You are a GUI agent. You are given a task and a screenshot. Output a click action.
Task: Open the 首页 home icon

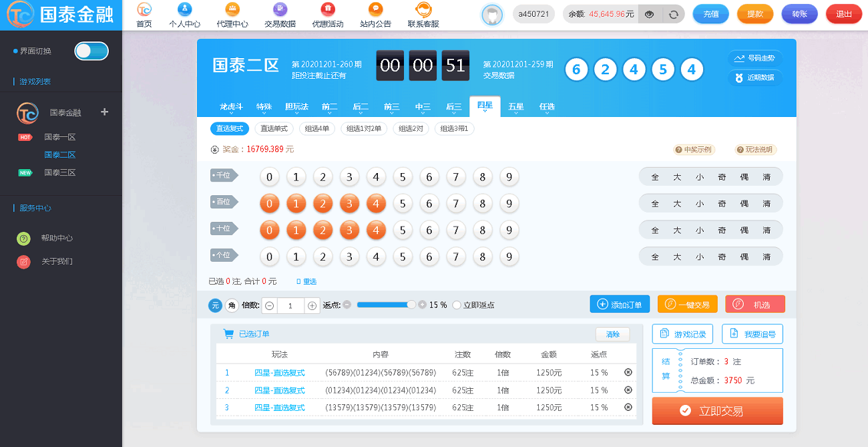pyautogui.click(x=144, y=15)
